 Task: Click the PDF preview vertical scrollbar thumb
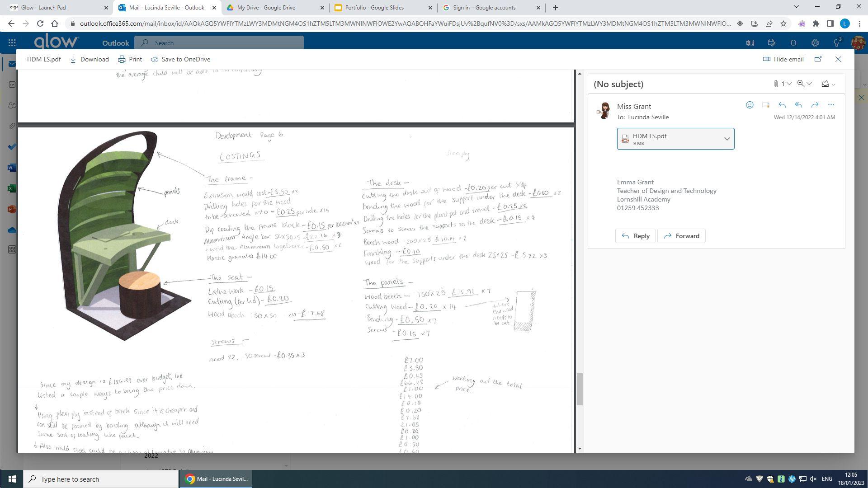pos(580,389)
